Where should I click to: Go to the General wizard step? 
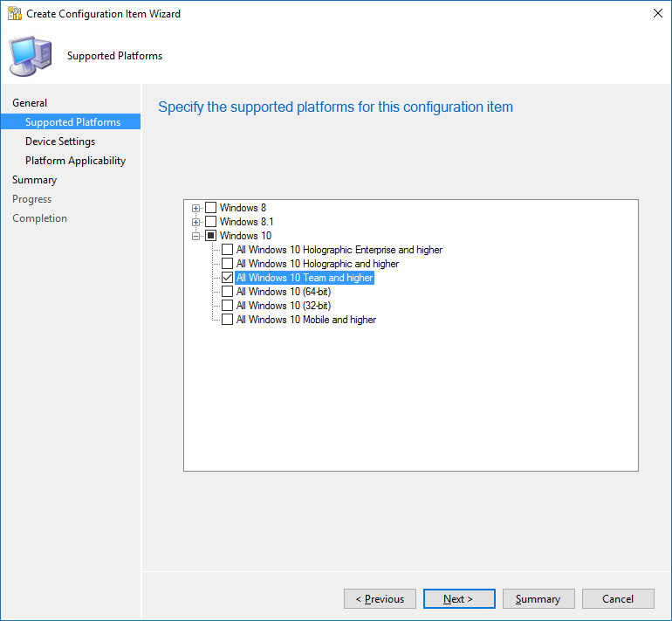pyautogui.click(x=30, y=103)
